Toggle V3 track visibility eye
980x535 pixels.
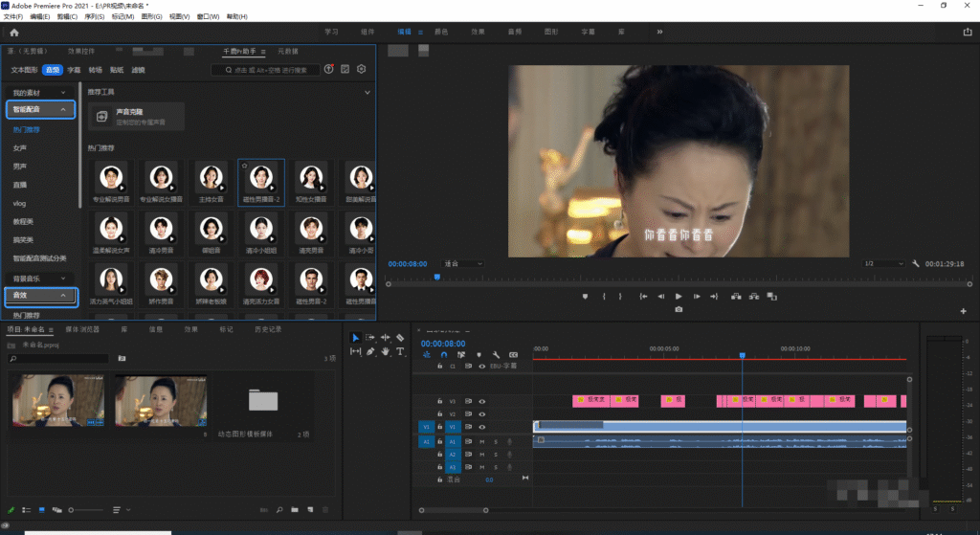pos(482,401)
